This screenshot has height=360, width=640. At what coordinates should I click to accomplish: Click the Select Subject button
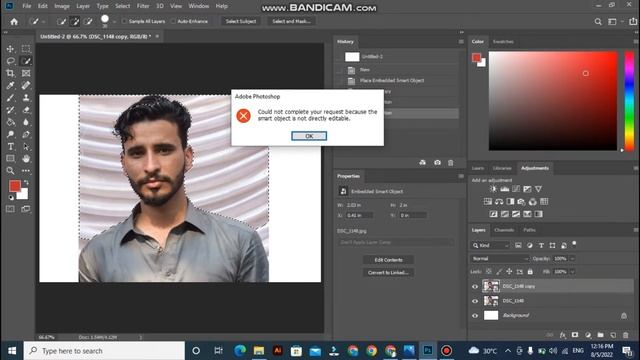pos(241,21)
